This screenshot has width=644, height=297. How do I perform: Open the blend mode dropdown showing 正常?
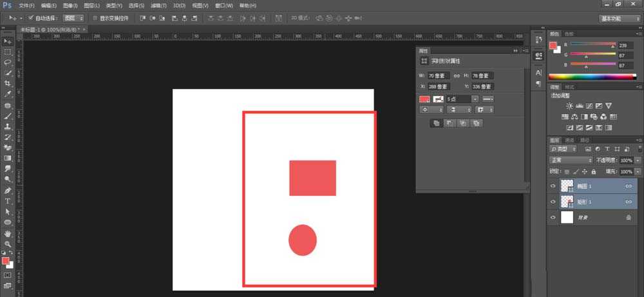[571, 160]
